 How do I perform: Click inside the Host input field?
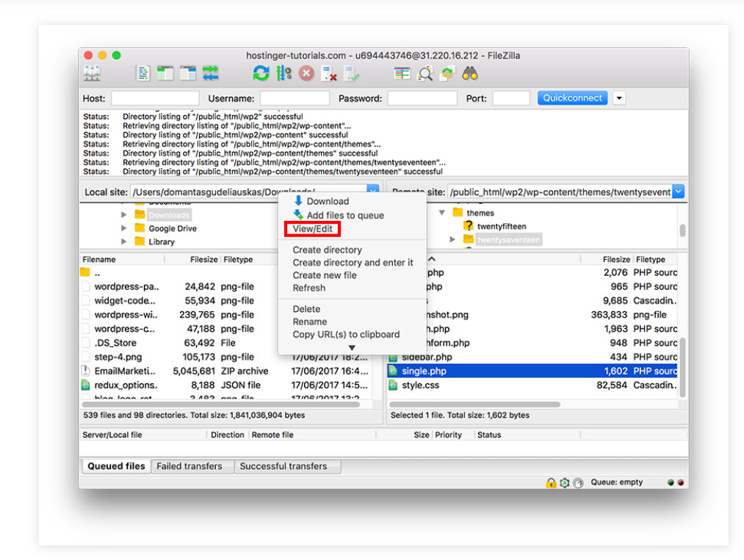(154, 98)
